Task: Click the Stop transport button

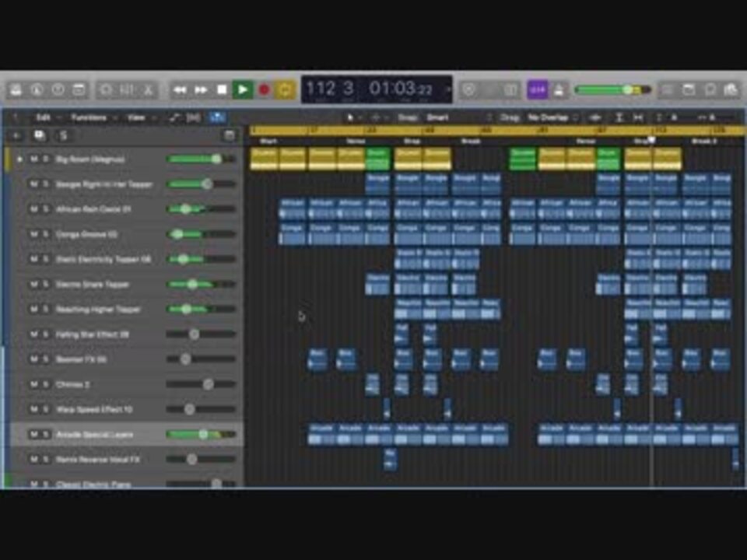Action: pyautogui.click(x=222, y=89)
